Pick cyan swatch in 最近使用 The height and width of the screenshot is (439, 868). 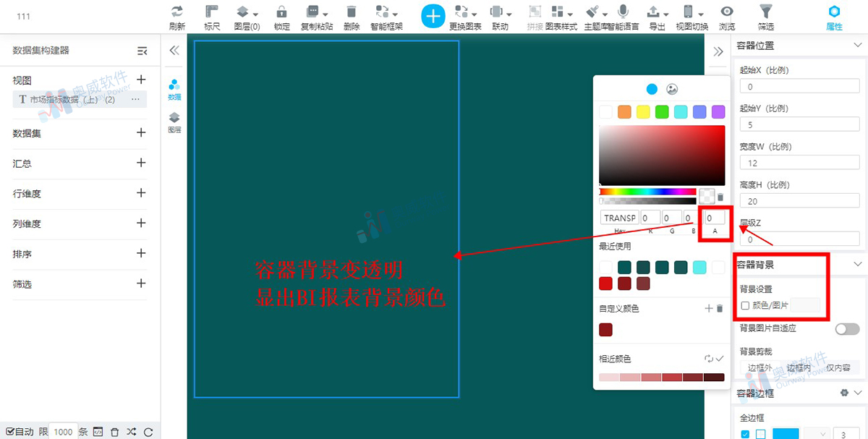tap(699, 268)
